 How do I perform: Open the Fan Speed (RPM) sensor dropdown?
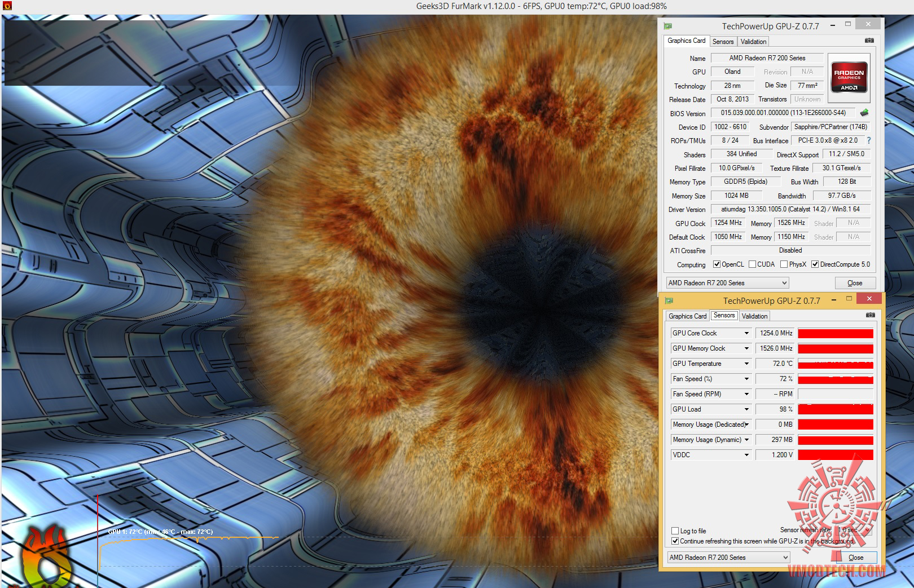point(746,394)
